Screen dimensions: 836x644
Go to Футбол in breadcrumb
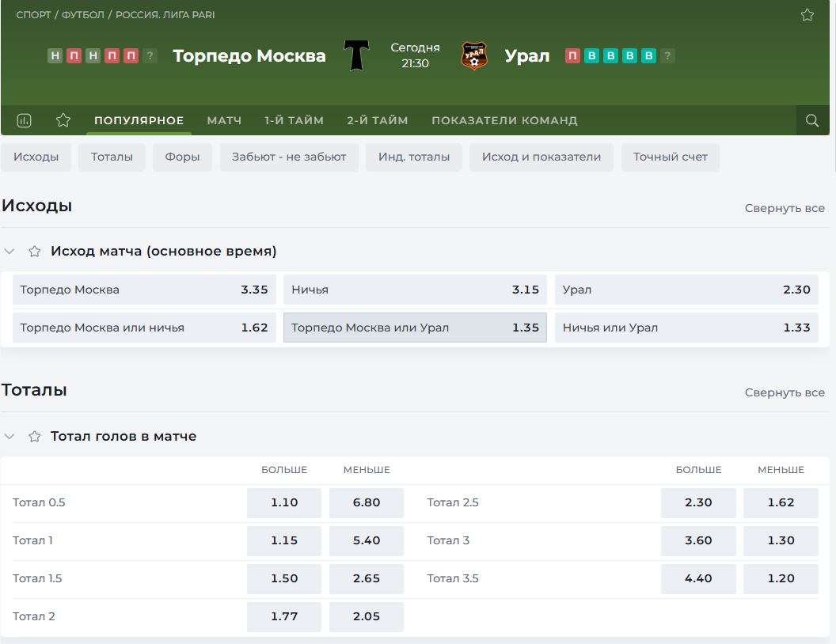(x=82, y=15)
